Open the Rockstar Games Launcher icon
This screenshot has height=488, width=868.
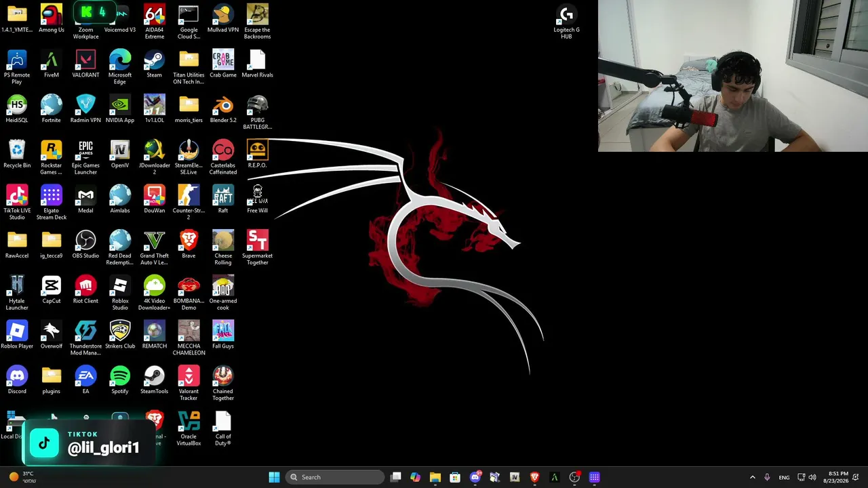[52, 158]
